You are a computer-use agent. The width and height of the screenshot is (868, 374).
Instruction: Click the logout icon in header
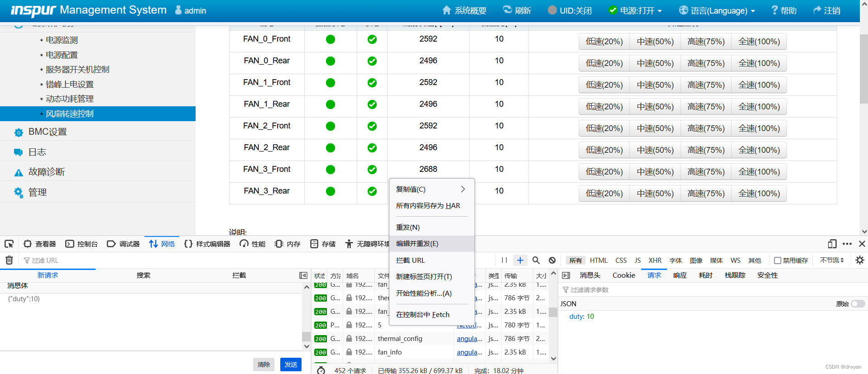tap(817, 10)
